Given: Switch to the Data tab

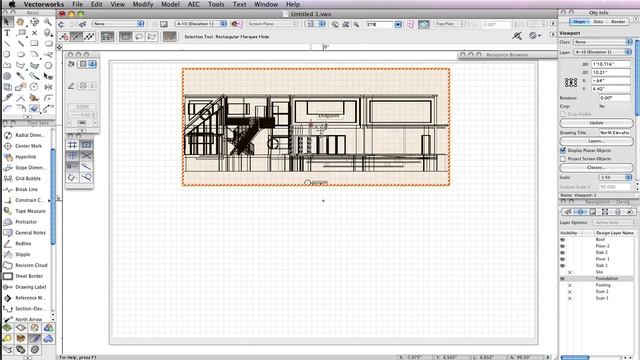Looking at the screenshot, I should coord(598,22).
